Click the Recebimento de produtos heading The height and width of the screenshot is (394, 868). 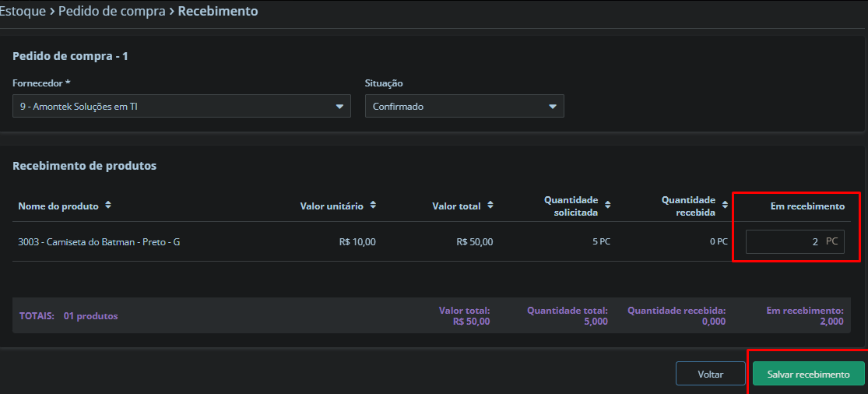coord(85,165)
